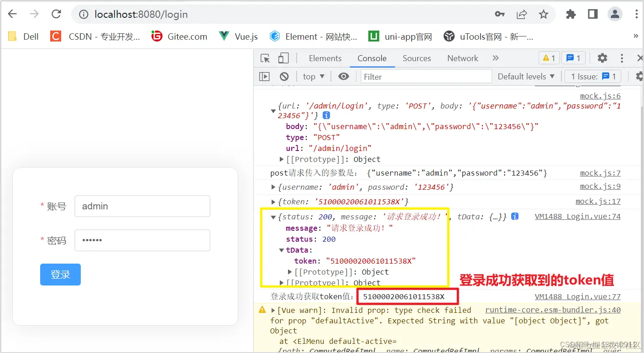
Task: Clear the console output
Action: click(x=284, y=77)
